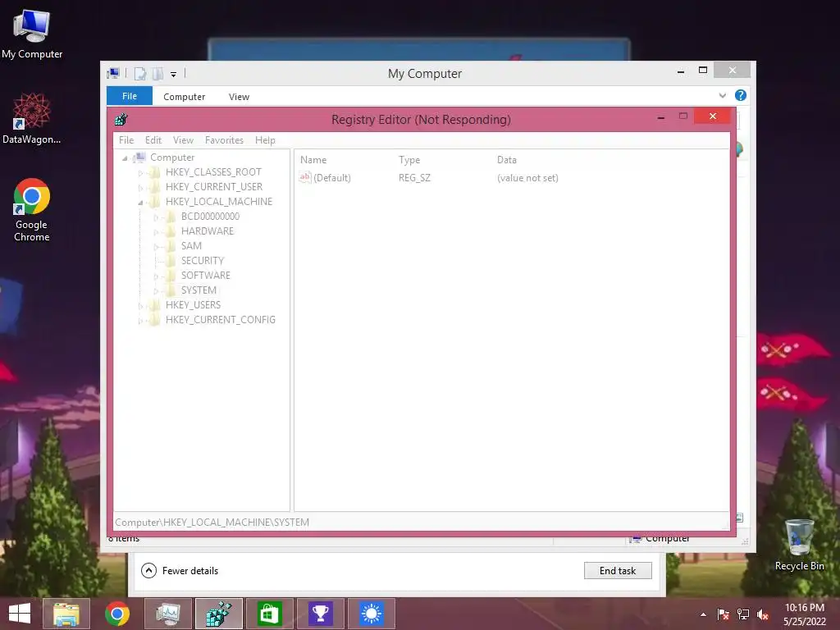Open Registry Editor File menu

click(126, 139)
